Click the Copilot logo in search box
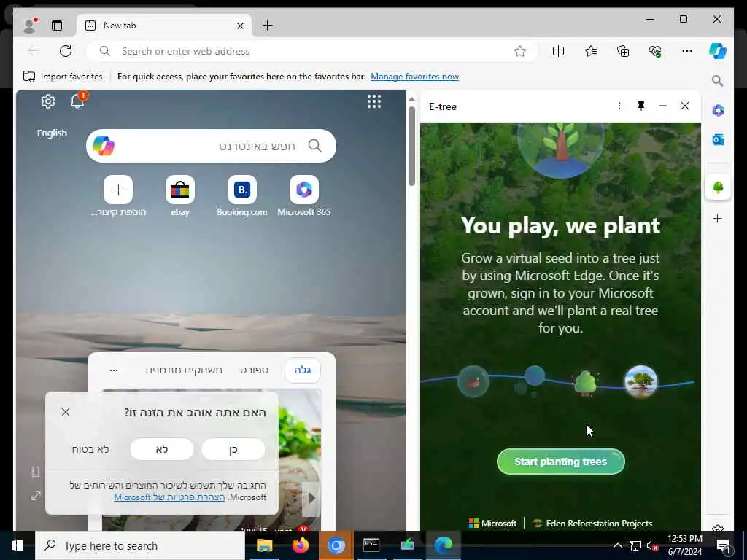Image resolution: width=747 pixels, height=560 pixels. (x=104, y=146)
